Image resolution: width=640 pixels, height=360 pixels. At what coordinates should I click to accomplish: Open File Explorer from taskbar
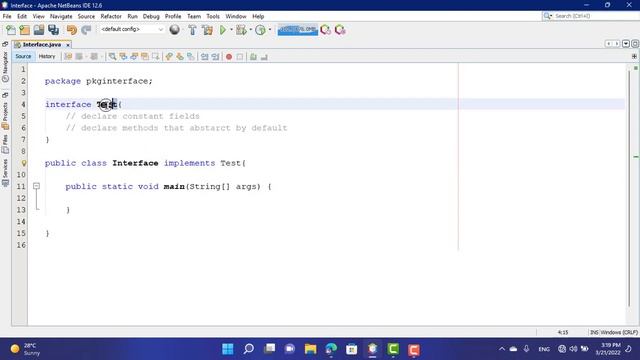point(311,349)
